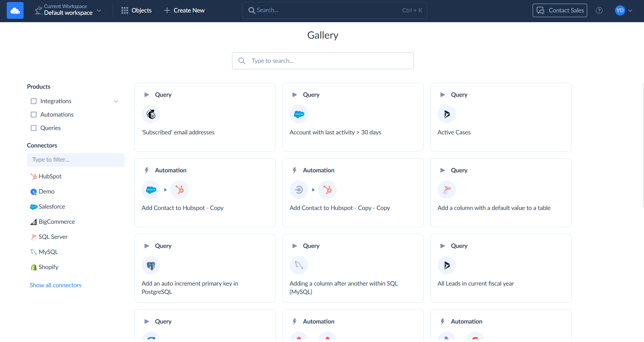Select Shopify in the connectors list
This screenshot has width=644, height=342.
[x=48, y=267]
